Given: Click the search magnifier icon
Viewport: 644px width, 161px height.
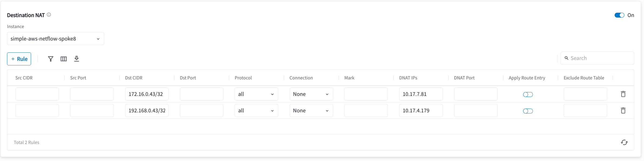Looking at the screenshot, I should pos(567,58).
